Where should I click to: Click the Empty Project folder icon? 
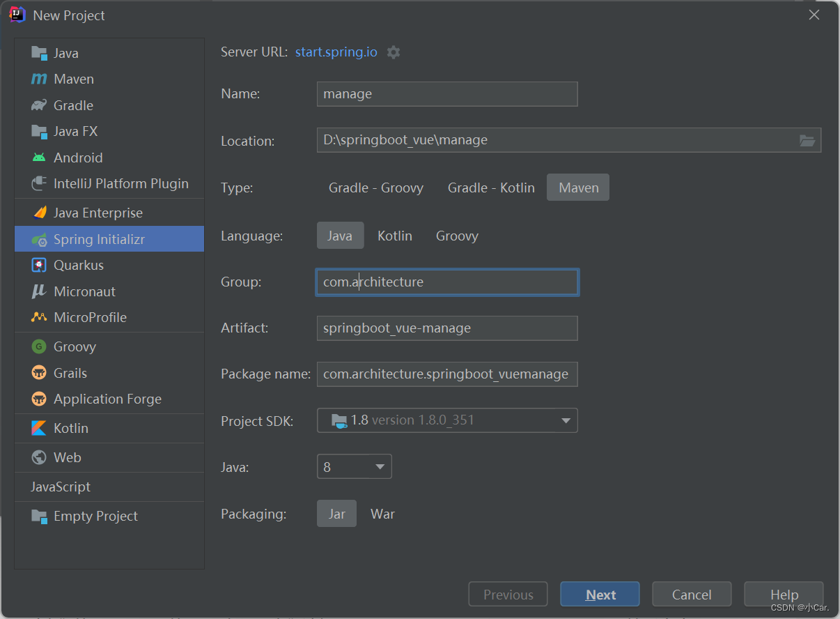(x=39, y=516)
